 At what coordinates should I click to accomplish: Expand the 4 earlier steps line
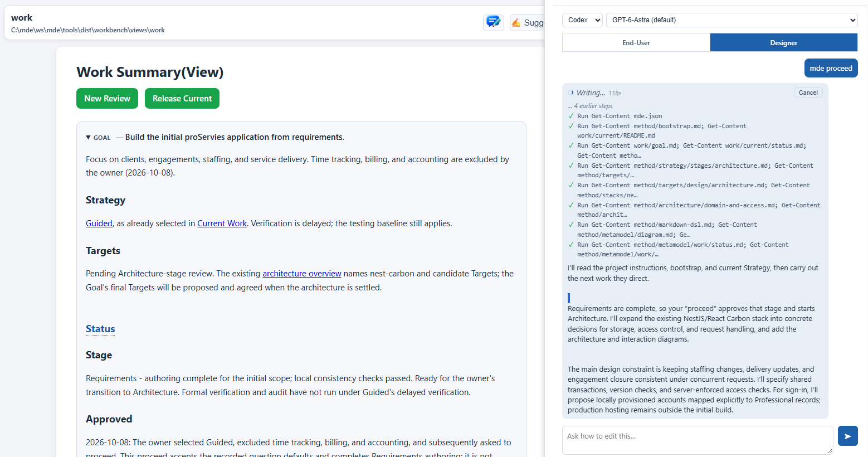click(x=590, y=106)
